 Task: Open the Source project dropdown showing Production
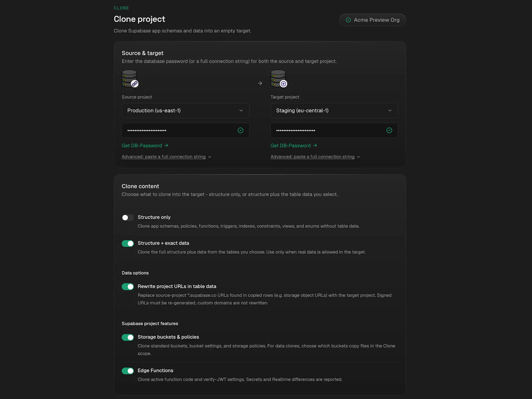pyautogui.click(x=186, y=111)
